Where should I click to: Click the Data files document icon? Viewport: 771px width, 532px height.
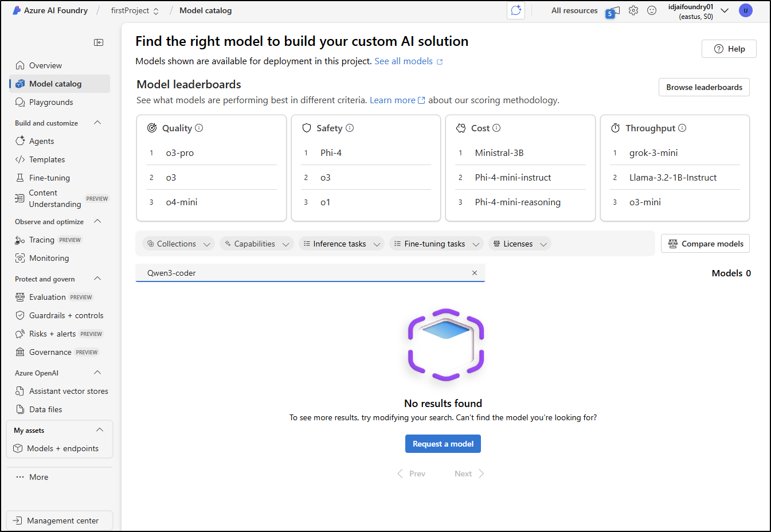coord(20,409)
